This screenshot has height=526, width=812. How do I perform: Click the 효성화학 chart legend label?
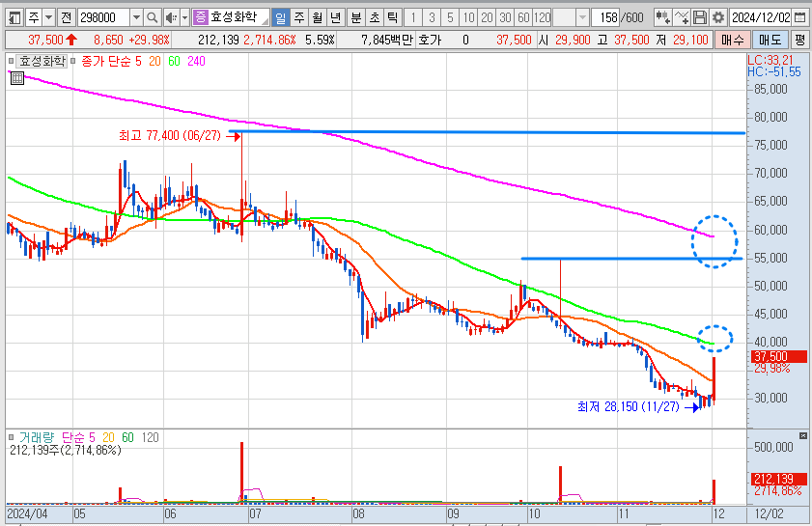click(x=42, y=61)
